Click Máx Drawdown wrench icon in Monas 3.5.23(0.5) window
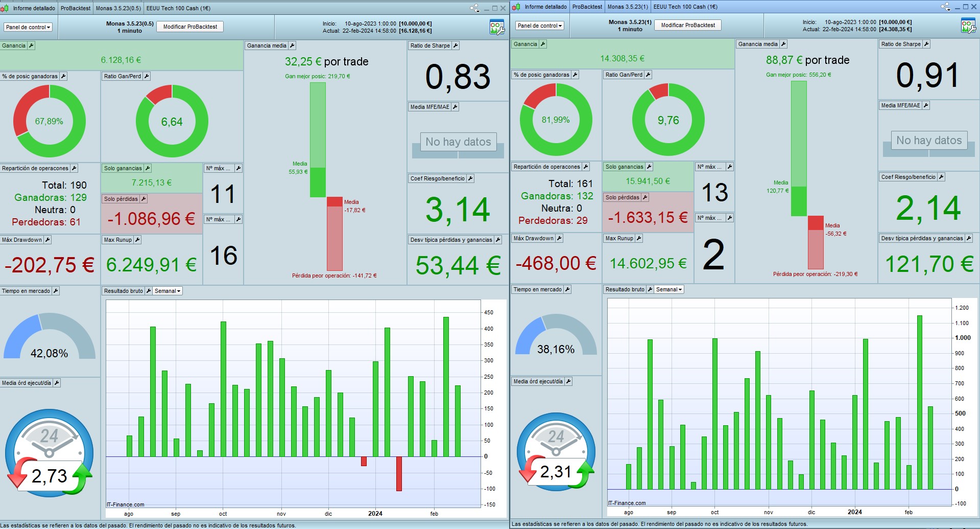980x529 pixels. click(47, 240)
